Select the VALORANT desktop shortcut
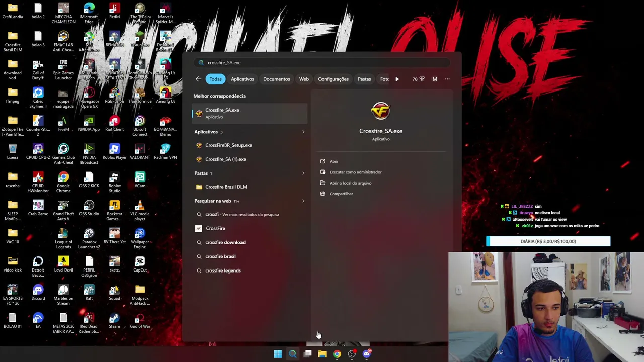This screenshot has height=362, width=644. click(x=140, y=152)
